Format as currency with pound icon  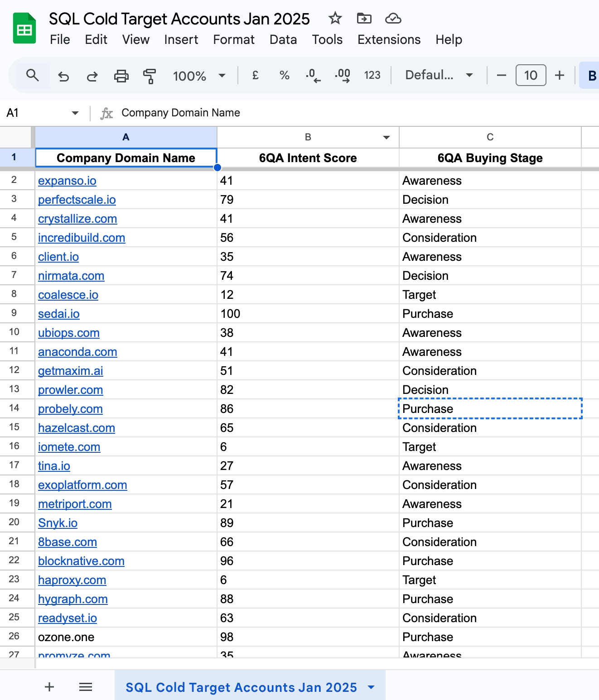point(255,75)
